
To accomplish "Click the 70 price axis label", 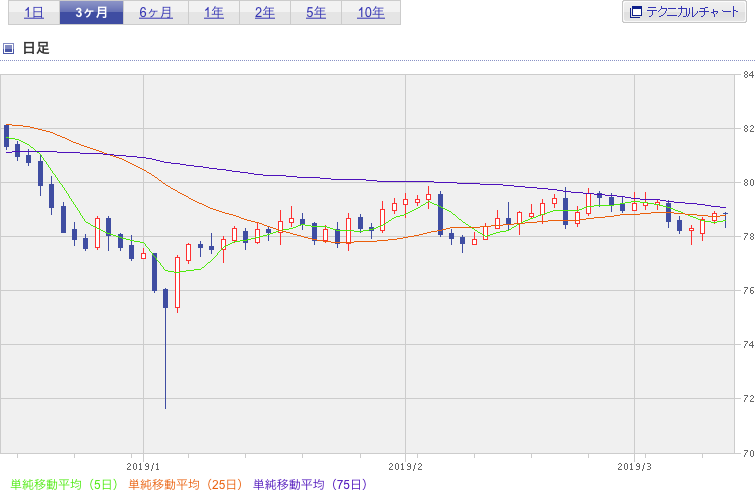I will tap(749, 453).
